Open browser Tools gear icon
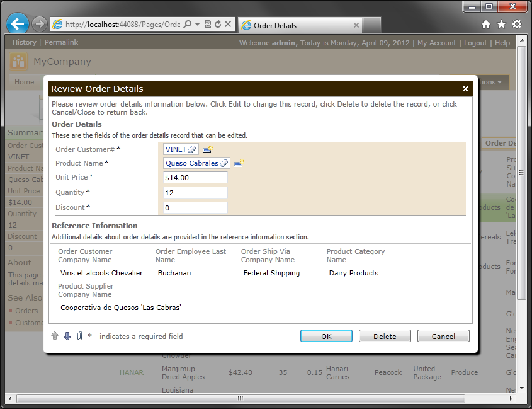Screen dimensions: 532x409 (x=517, y=25)
